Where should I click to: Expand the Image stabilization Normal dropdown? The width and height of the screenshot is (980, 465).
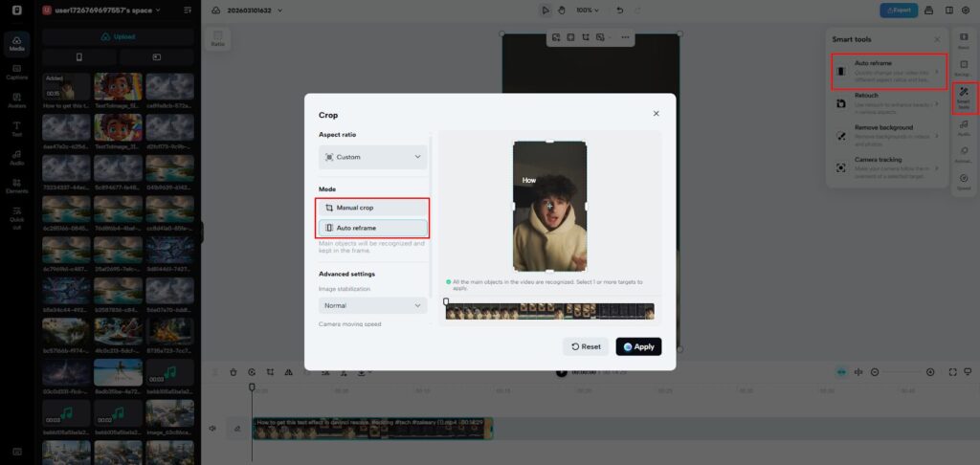pos(373,306)
